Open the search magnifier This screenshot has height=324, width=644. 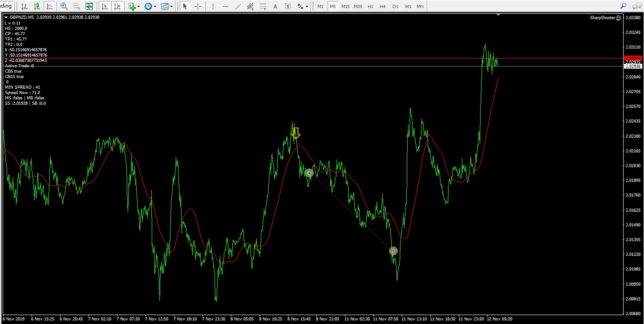(x=623, y=6)
